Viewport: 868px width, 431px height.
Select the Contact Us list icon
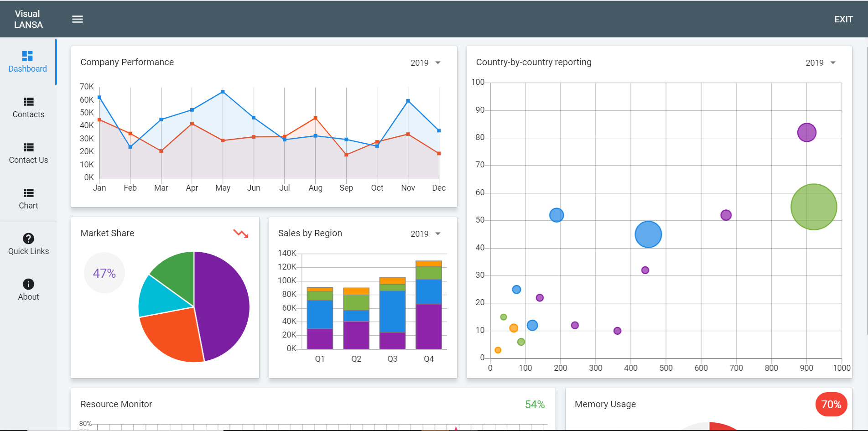[x=28, y=147]
